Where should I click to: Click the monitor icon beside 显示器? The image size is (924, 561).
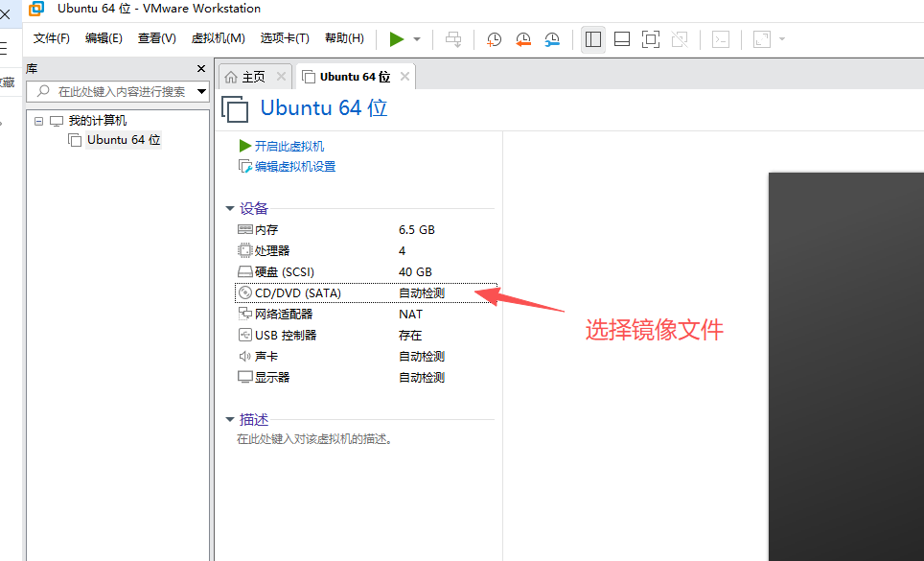pos(245,377)
